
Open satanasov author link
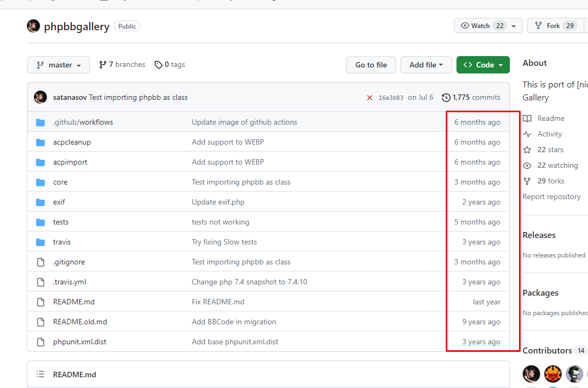70,97
